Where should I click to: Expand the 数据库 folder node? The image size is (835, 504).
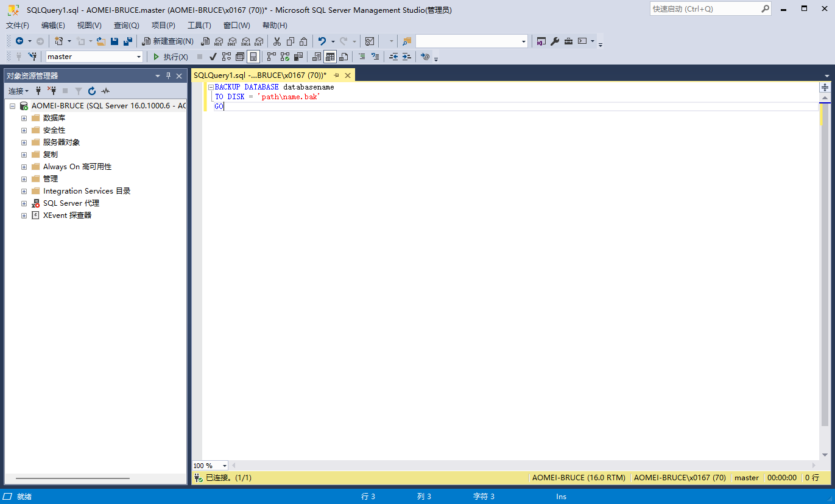tap(24, 118)
